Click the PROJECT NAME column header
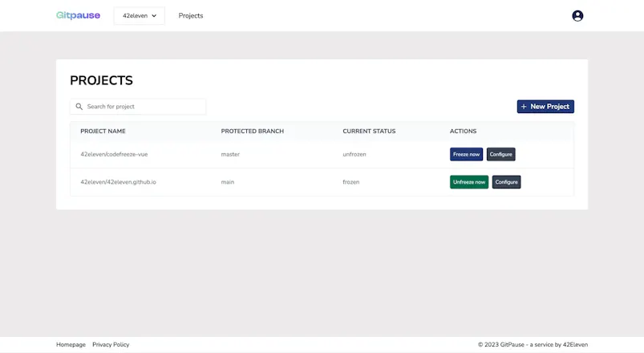Screen dimensions: 644x353 (103, 131)
